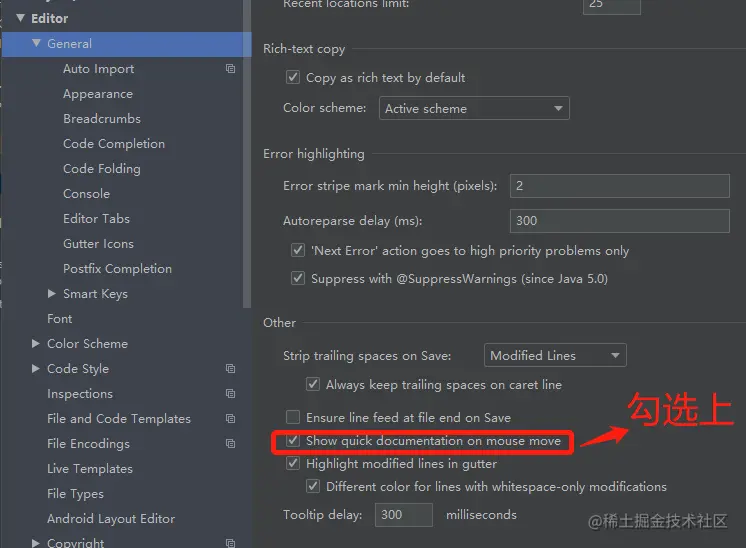Viewport: 746px width, 548px height.
Task: Collapse the General tree node
Action: [36, 43]
